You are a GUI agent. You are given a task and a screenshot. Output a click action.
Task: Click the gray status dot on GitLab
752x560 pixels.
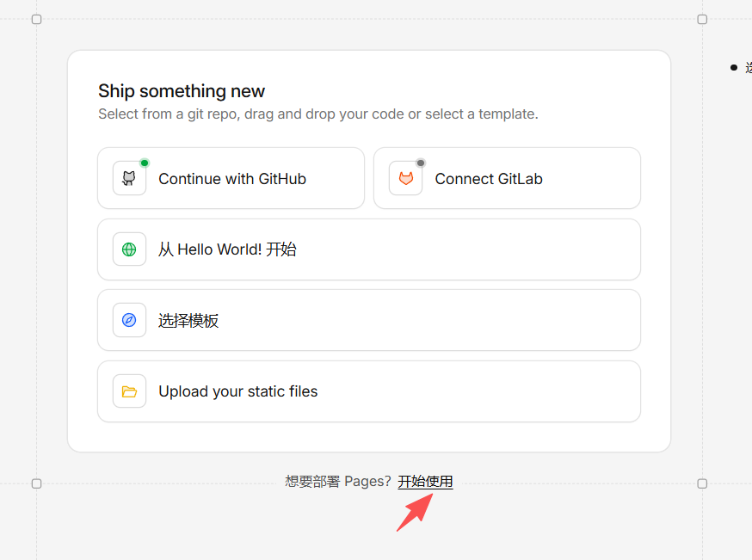(x=421, y=163)
